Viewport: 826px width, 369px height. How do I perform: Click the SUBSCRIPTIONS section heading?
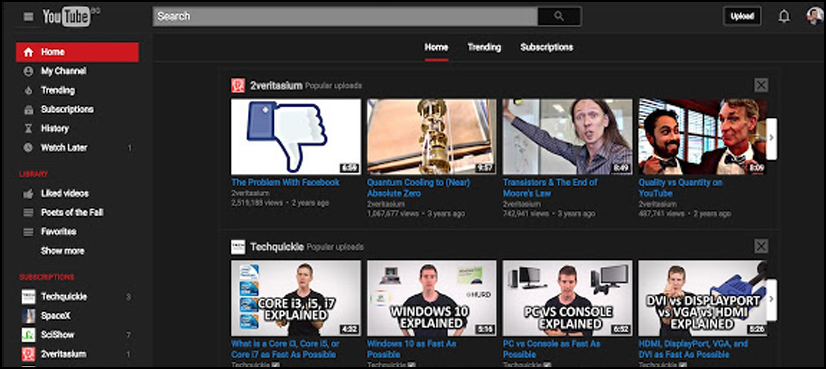tap(46, 277)
